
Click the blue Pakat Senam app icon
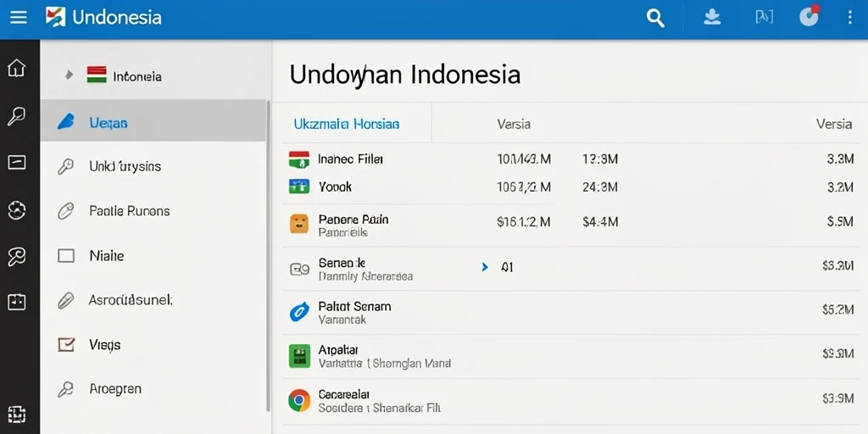(x=299, y=313)
